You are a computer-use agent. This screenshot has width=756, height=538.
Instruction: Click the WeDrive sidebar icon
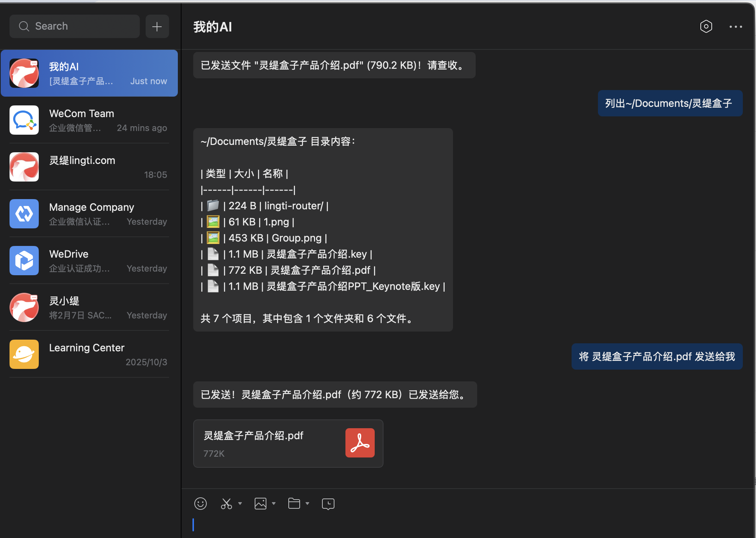[24, 260]
